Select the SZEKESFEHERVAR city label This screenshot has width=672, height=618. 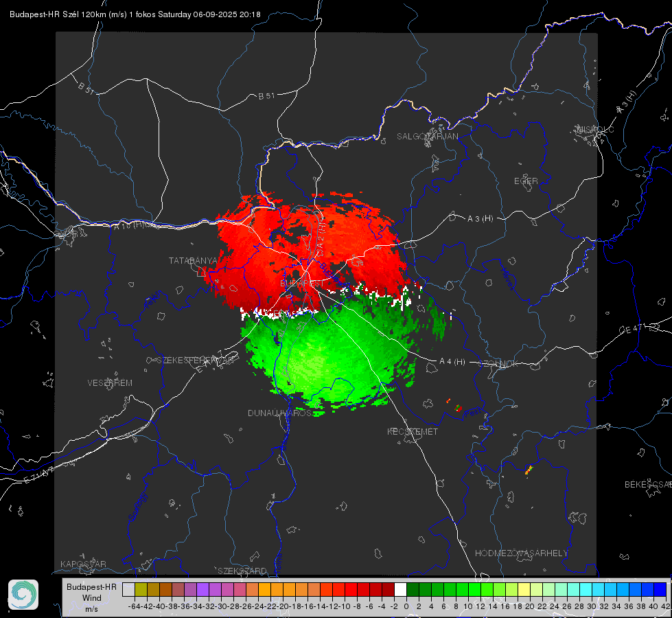pos(197,360)
